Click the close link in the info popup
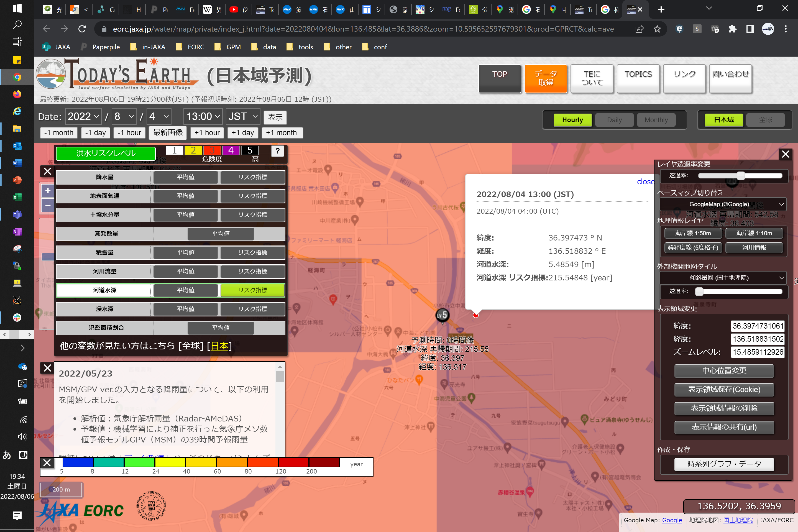Image resolution: width=798 pixels, height=532 pixels. (645, 181)
